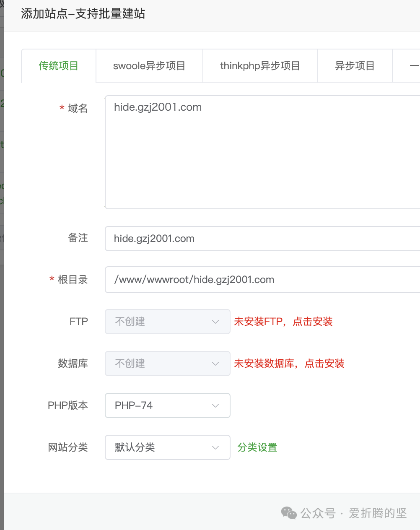Open the swoole异步项目 tab
This screenshot has height=530, width=420.
pyautogui.click(x=149, y=66)
